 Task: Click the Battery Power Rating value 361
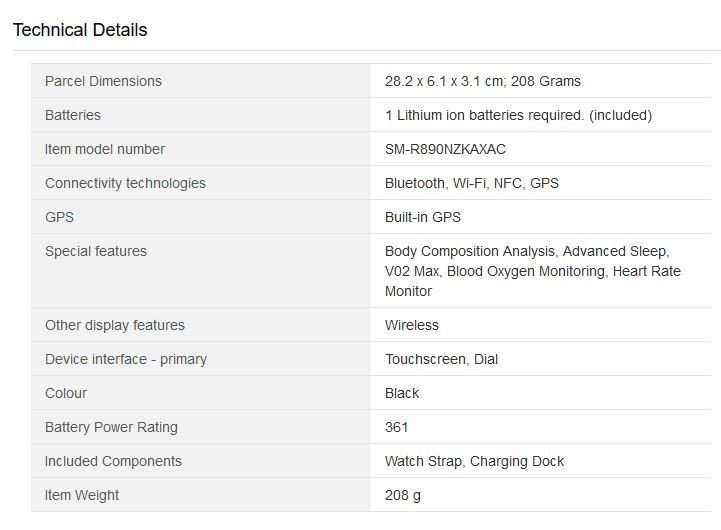397,427
